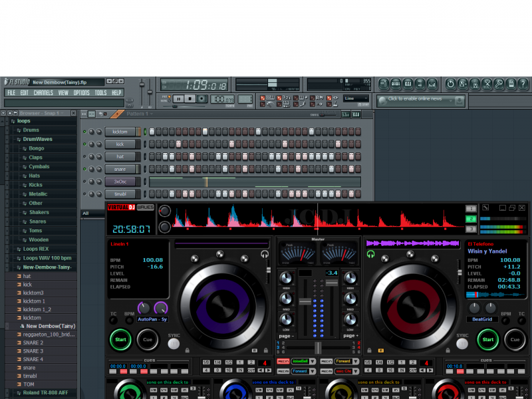The image size is (532, 399).
Task: Stop playback in FL Studio transport
Action: pyautogui.click(x=190, y=98)
